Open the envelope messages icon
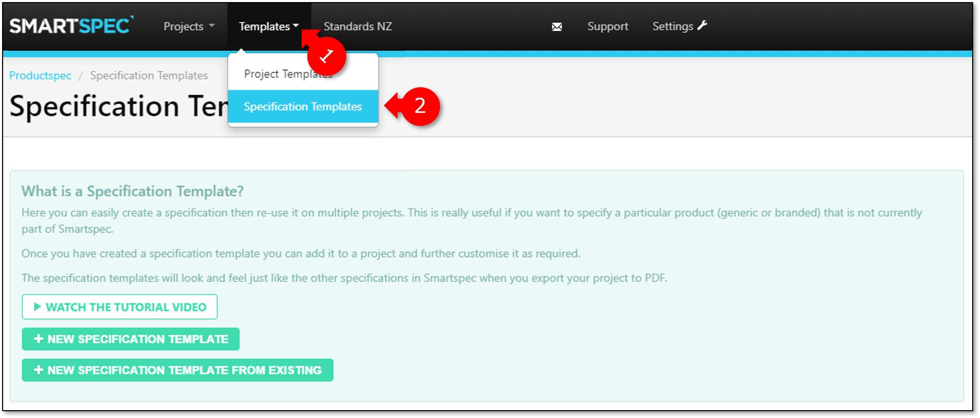980x418 pixels. pos(557,27)
